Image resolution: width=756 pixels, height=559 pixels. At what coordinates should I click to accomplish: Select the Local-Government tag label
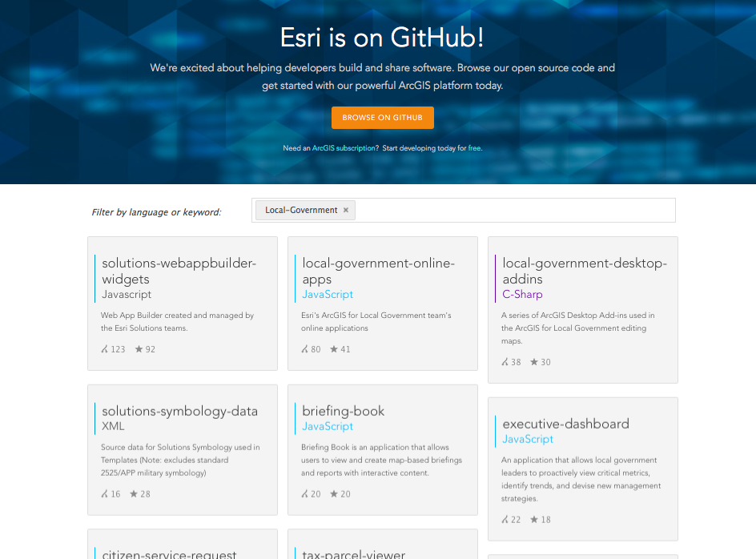click(301, 211)
